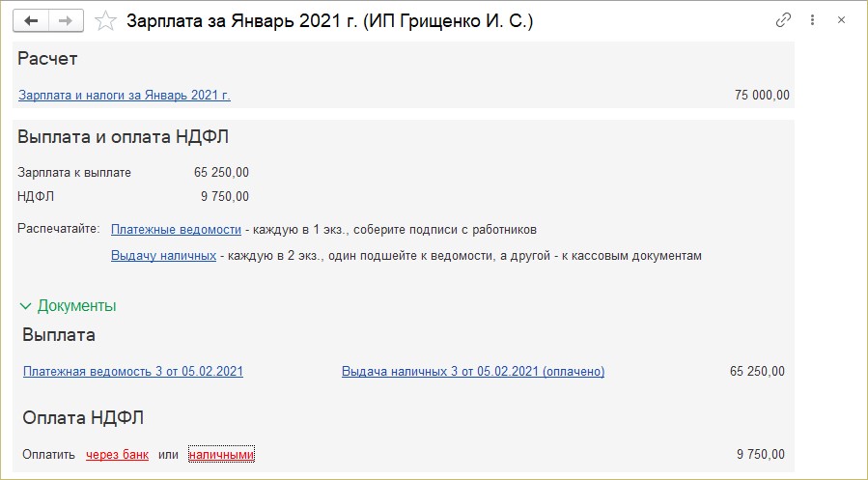Click the Оплата НДФЛ heading
The width and height of the screenshot is (868, 480).
pos(83,417)
